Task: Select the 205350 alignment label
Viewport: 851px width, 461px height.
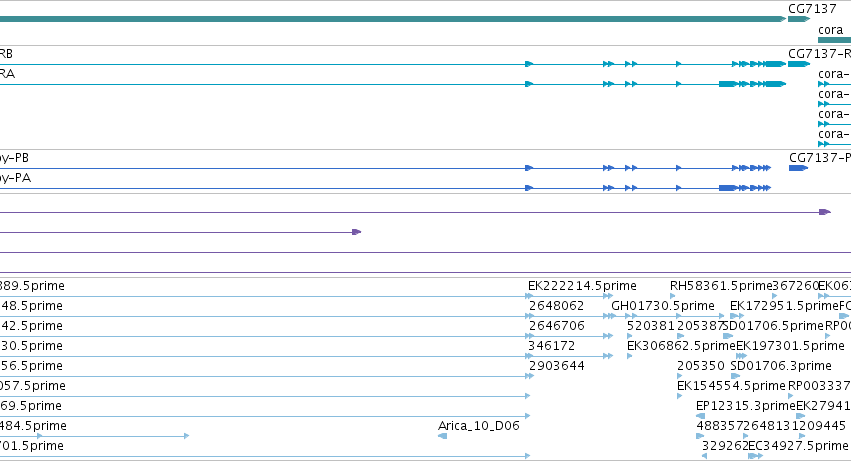Action: pos(701,366)
